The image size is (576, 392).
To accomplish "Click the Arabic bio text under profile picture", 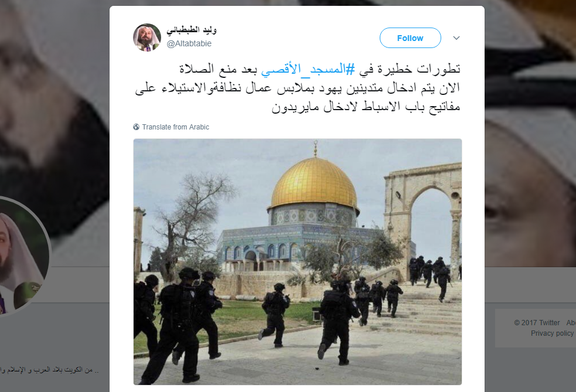I will pos(50,370).
